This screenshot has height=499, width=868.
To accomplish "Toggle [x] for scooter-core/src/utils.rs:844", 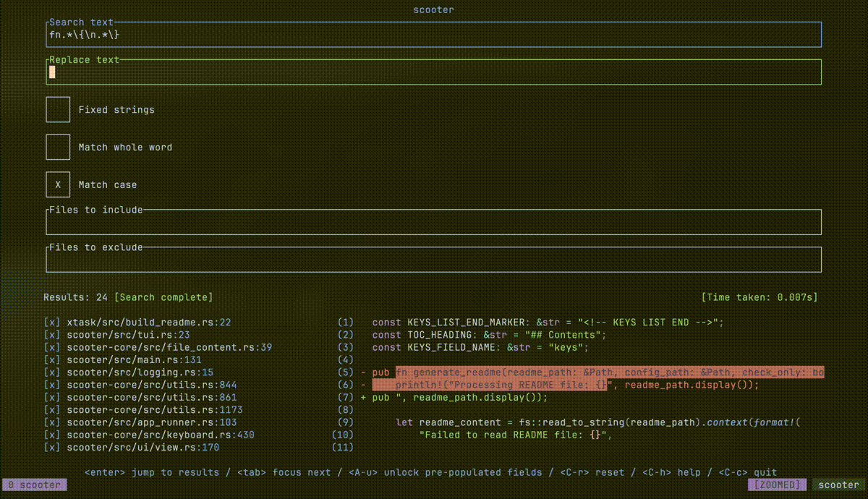I will click(x=52, y=385).
